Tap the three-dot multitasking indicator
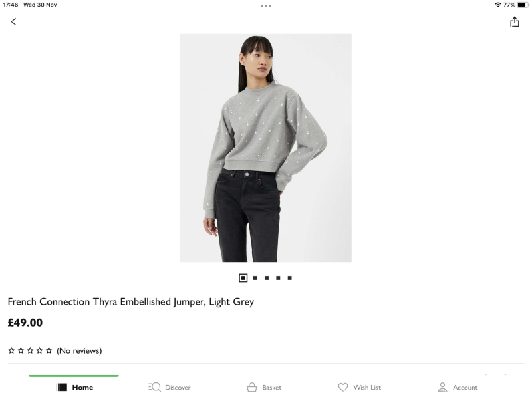Viewport: 532px width, 399px height. 266,6
